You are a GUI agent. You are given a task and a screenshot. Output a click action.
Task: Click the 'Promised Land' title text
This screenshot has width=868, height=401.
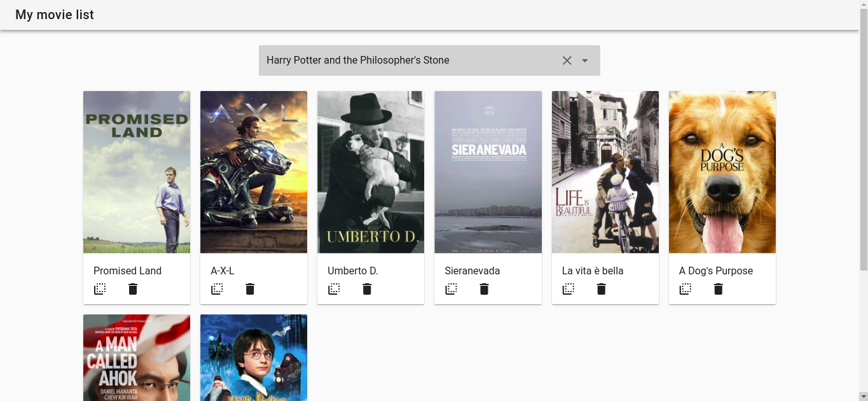coord(127,271)
